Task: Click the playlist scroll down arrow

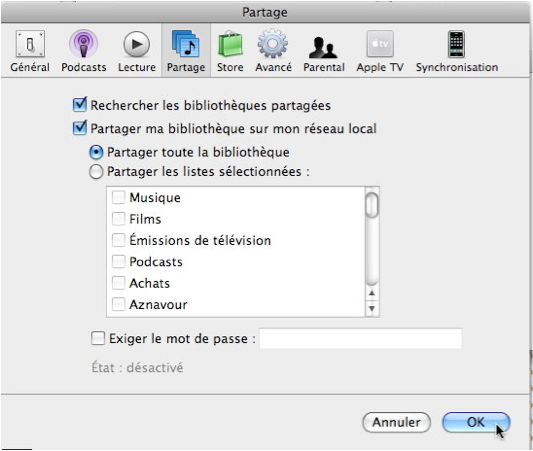Action: (372, 309)
